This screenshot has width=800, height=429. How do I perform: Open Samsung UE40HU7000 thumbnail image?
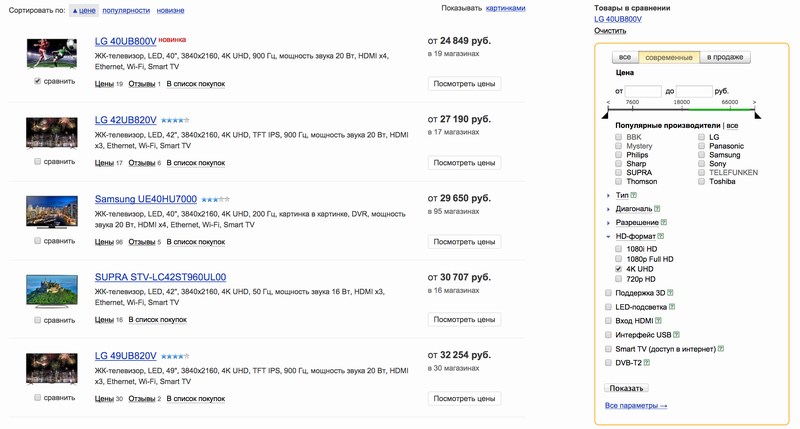tap(52, 212)
